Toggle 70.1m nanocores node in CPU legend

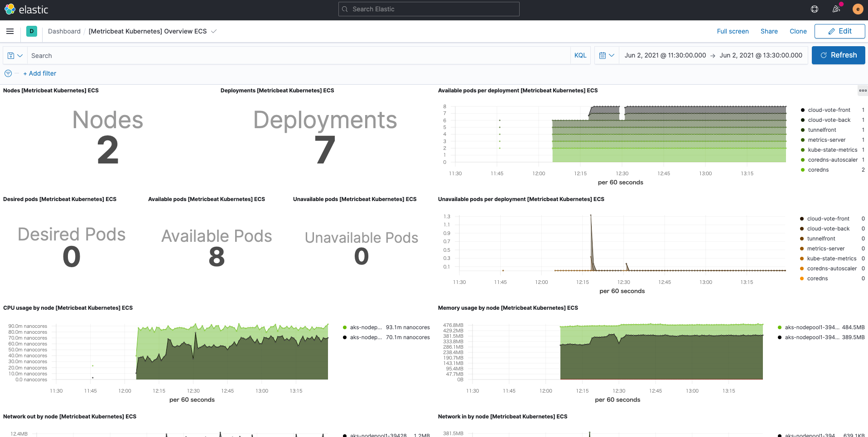(x=386, y=337)
